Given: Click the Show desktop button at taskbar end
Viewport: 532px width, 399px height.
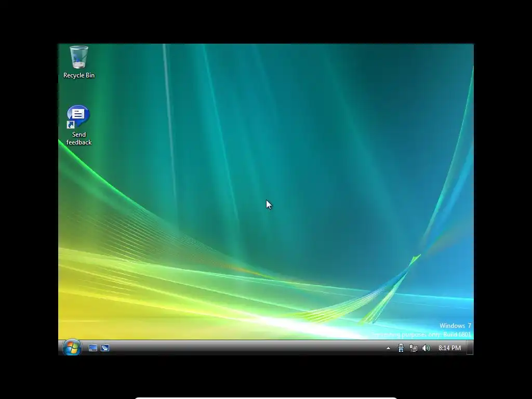Looking at the screenshot, I should point(470,348).
